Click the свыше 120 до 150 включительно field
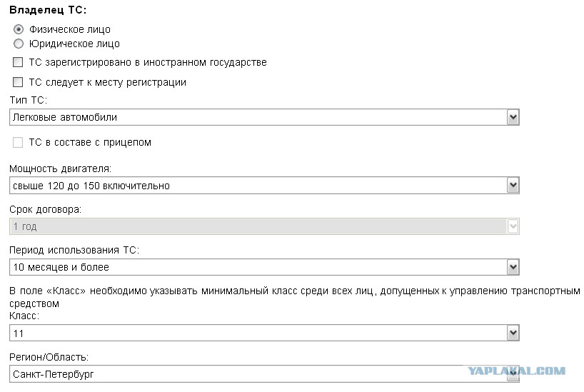The width and height of the screenshot is (584, 392). click(264, 185)
